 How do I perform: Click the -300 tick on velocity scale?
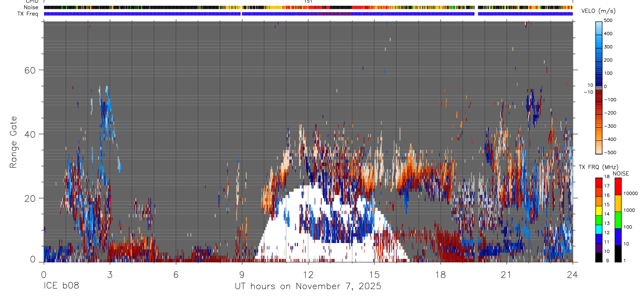click(x=609, y=126)
